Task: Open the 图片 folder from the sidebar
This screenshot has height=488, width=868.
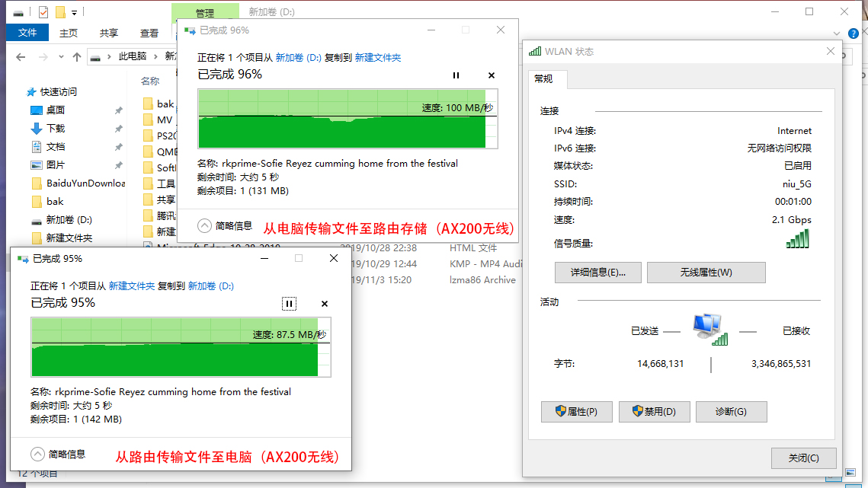Action: (x=48, y=164)
